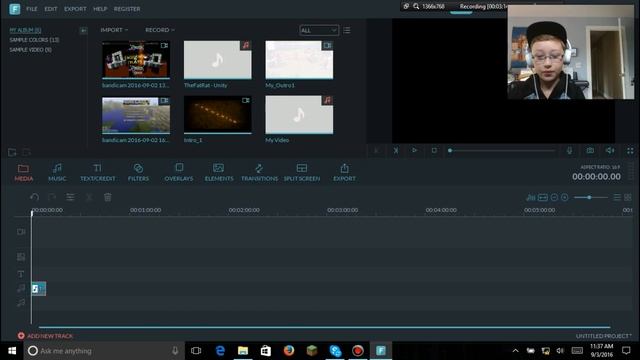Open the Media tab

point(24,173)
